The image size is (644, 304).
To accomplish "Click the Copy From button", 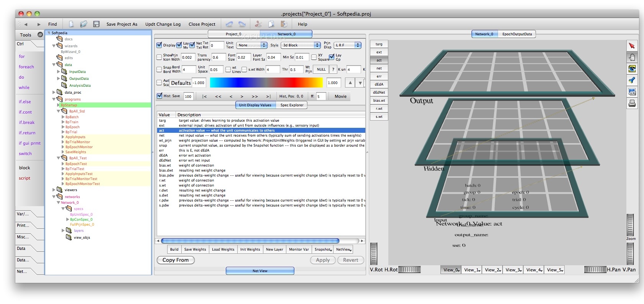I will coord(176,260).
